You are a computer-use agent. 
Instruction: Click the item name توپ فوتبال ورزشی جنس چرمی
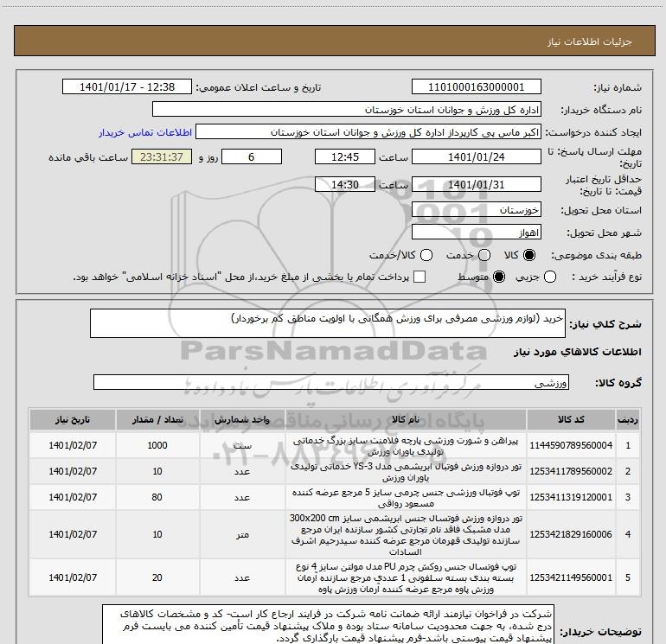click(406, 498)
